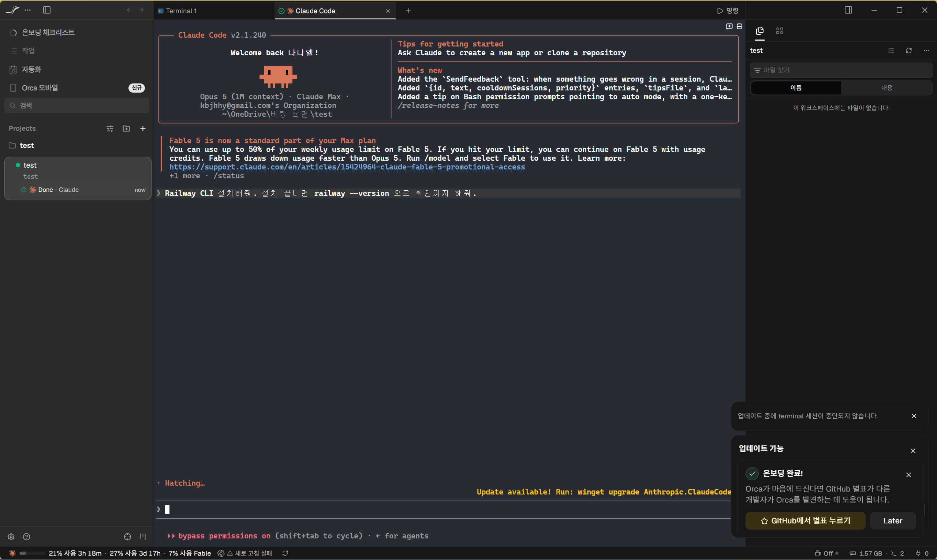
Task: Click the 명령 run button
Action: pos(728,11)
